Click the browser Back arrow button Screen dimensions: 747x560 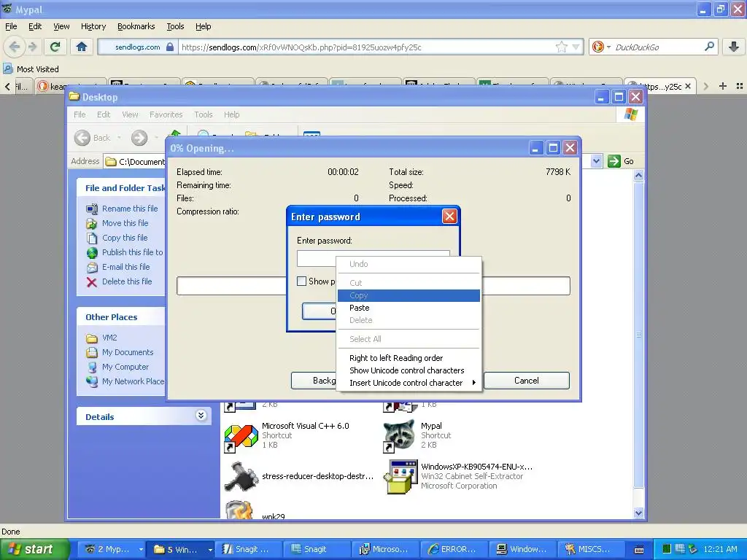[x=15, y=47]
